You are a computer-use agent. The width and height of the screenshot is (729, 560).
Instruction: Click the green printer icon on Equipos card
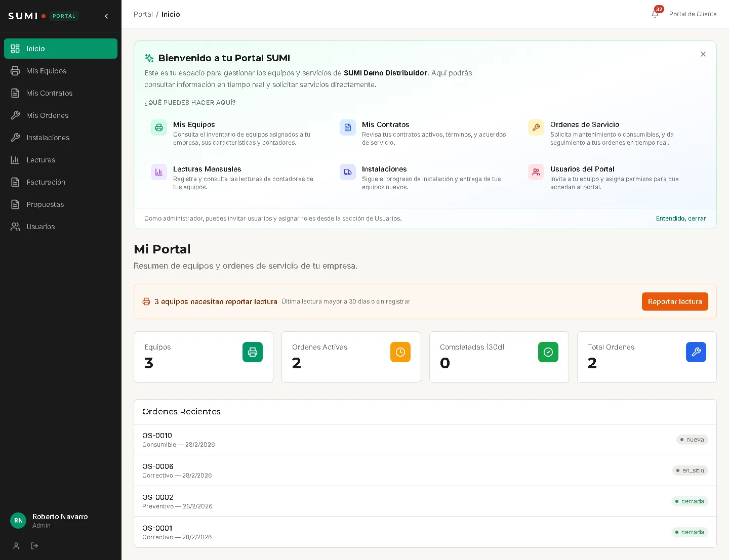click(x=253, y=352)
